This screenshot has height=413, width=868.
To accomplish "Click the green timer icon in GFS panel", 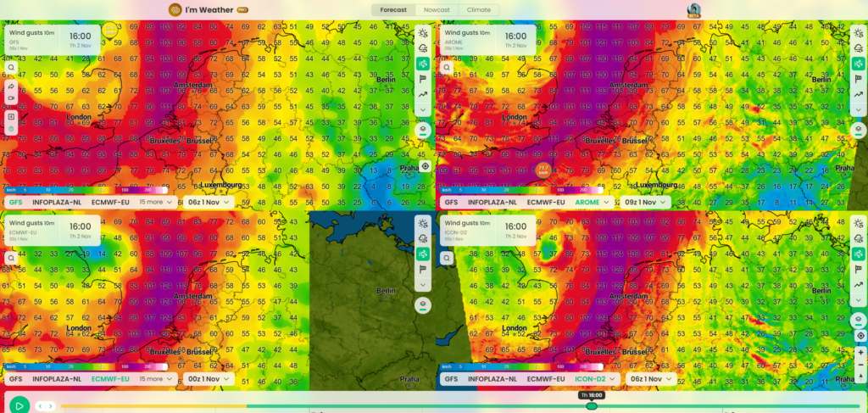I will (x=11, y=128).
